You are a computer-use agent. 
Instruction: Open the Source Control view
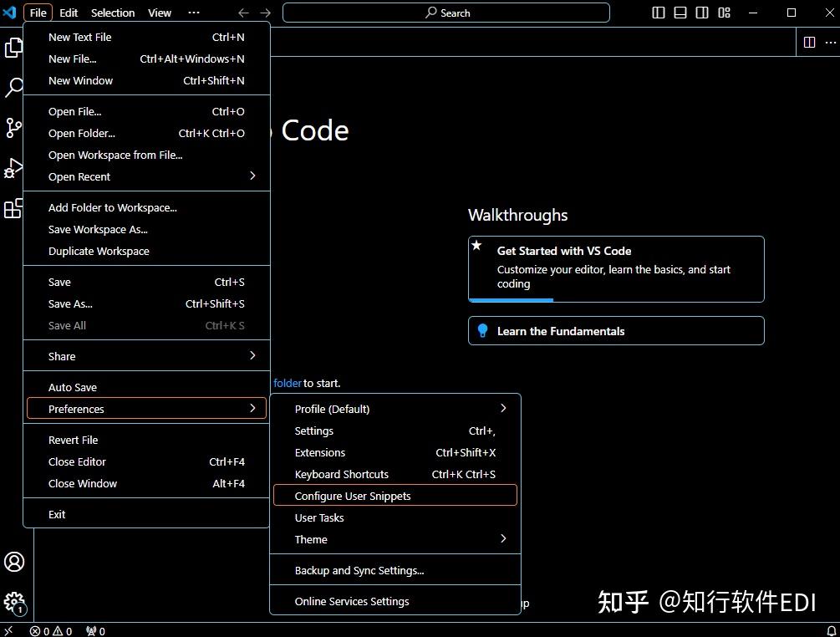pos(13,128)
